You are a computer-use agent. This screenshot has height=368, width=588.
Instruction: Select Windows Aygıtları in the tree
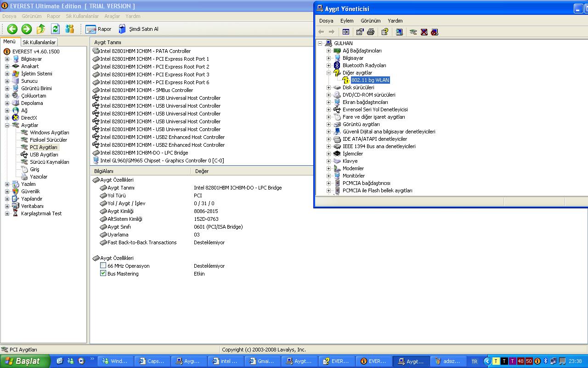pyautogui.click(x=50, y=132)
